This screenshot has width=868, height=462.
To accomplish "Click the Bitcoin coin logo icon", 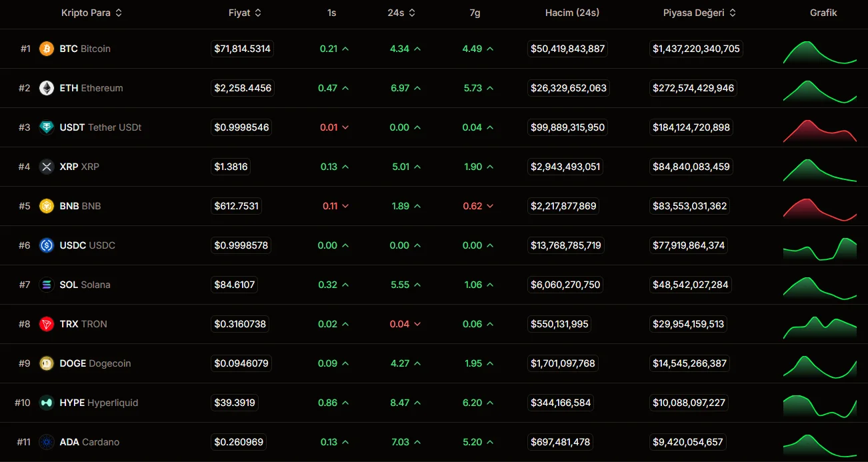I will tap(47, 49).
